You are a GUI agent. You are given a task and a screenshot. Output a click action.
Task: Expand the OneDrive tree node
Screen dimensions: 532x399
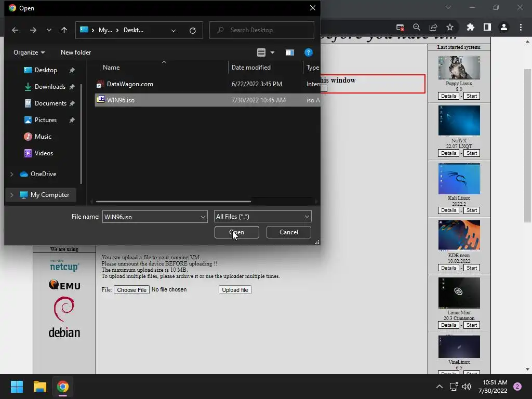tap(11, 174)
